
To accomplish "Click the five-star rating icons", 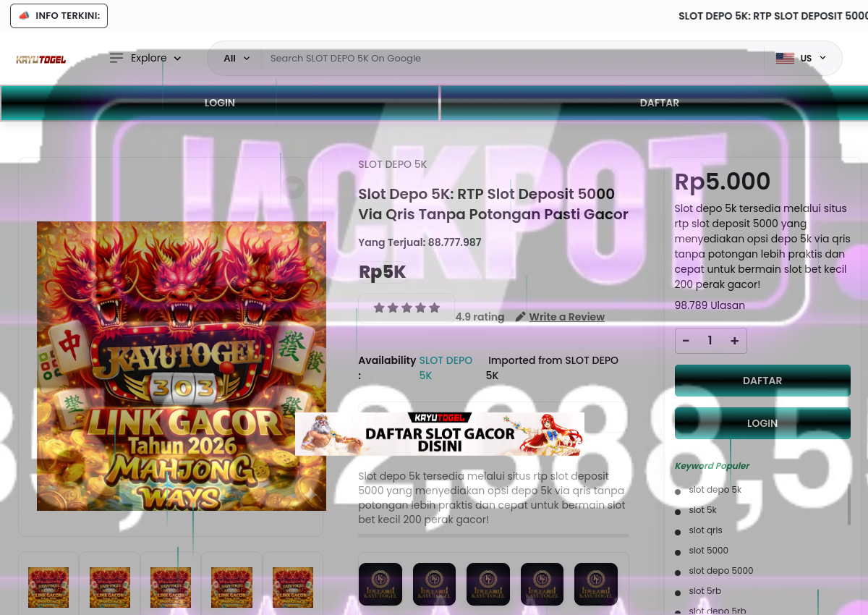I will (x=407, y=307).
